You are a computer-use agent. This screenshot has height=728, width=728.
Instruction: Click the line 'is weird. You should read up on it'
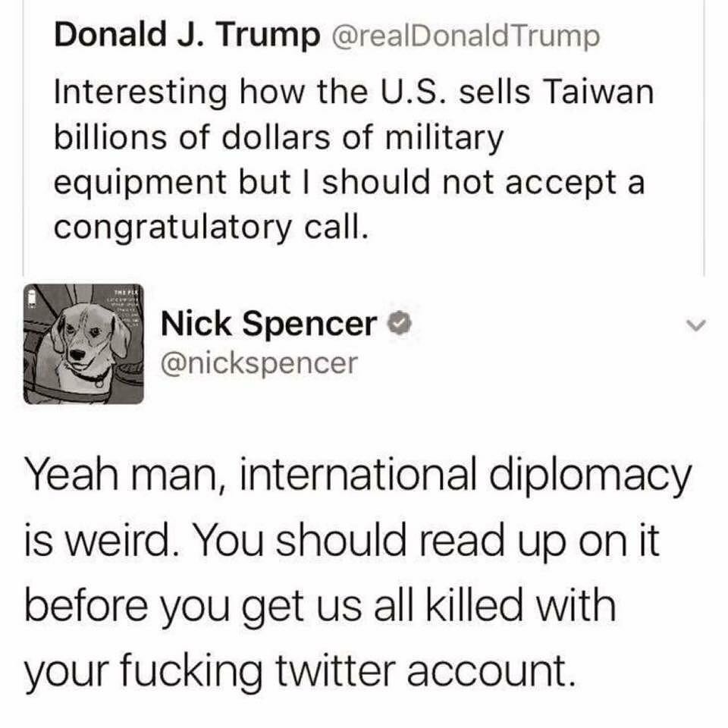coord(342,541)
